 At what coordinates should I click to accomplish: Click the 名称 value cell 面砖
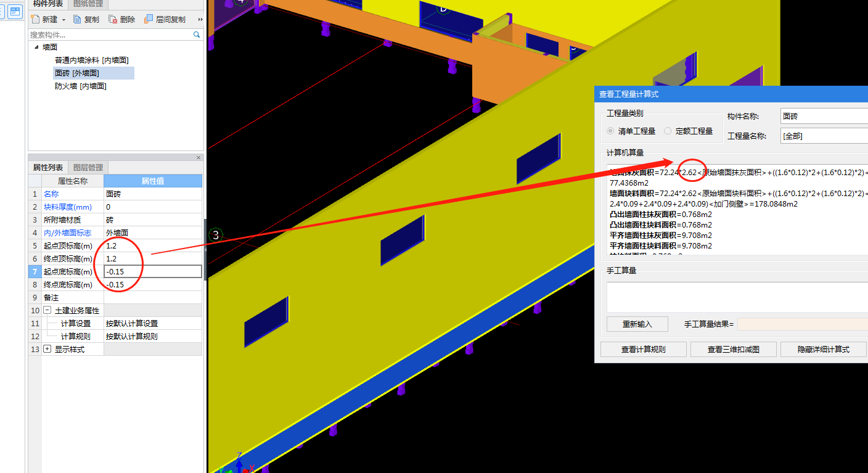153,194
